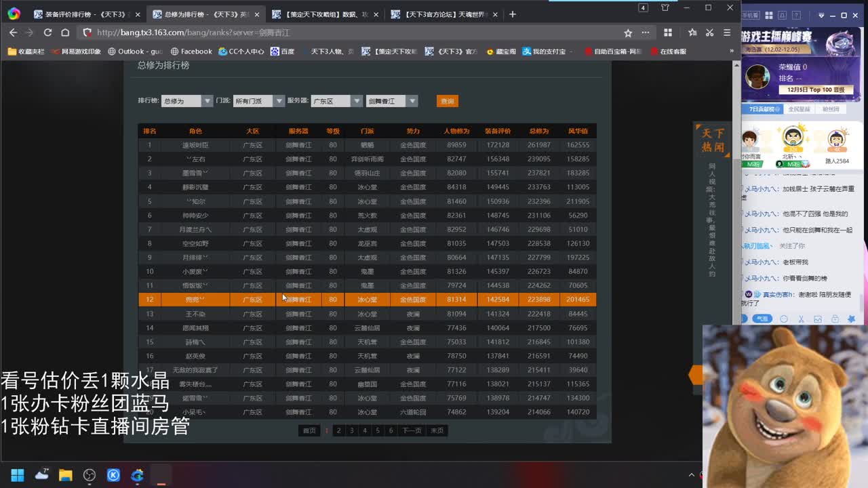868x488 pixels.
Task: Click the Windows Start button
Action: pyautogui.click(x=18, y=475)
